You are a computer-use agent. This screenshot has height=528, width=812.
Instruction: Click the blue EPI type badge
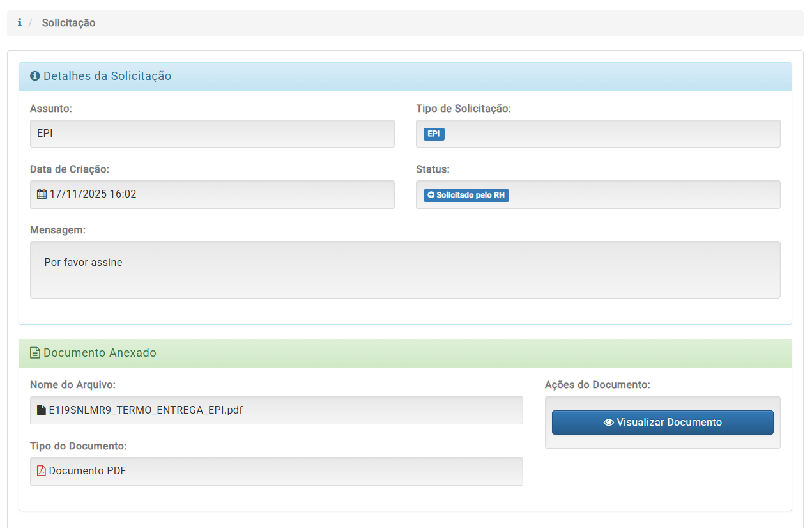(434, 134)
